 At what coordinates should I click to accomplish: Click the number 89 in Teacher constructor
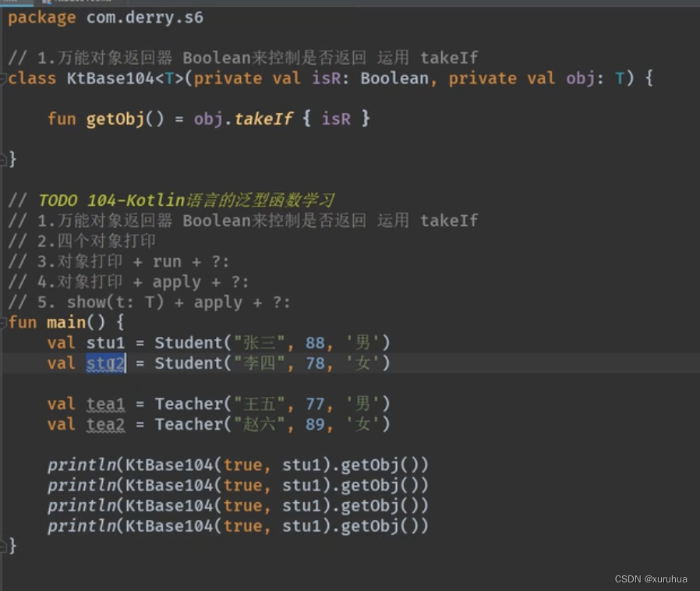[315, 424]
